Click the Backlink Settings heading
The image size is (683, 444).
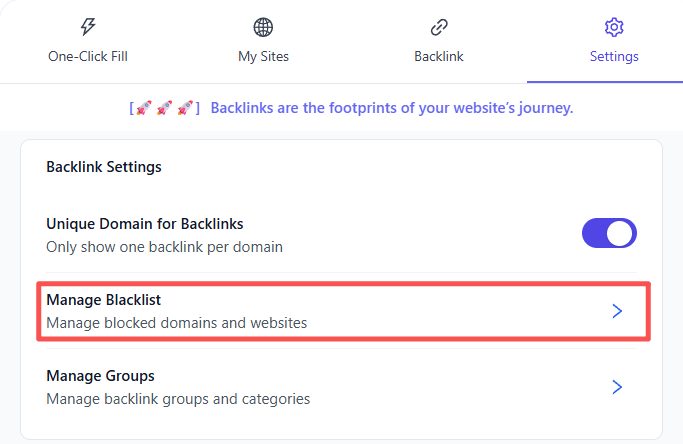click(x=104, y=167)
